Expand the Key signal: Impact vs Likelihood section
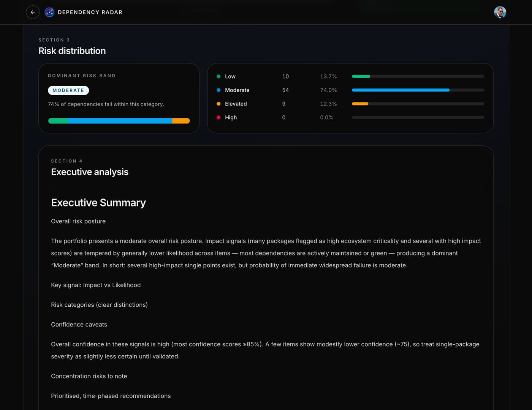Image resolution: width=532 pixels, height=410 pixels. coord(96,285)
